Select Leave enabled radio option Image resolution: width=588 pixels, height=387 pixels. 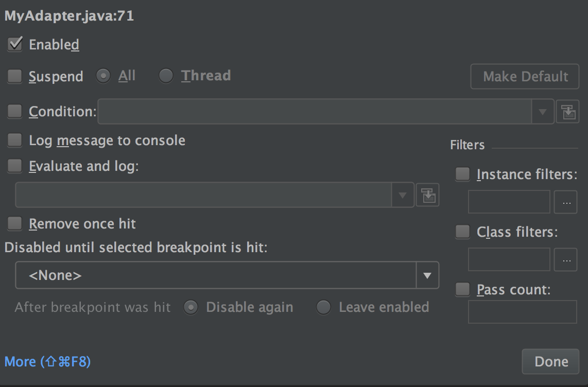tap(323, 307)
